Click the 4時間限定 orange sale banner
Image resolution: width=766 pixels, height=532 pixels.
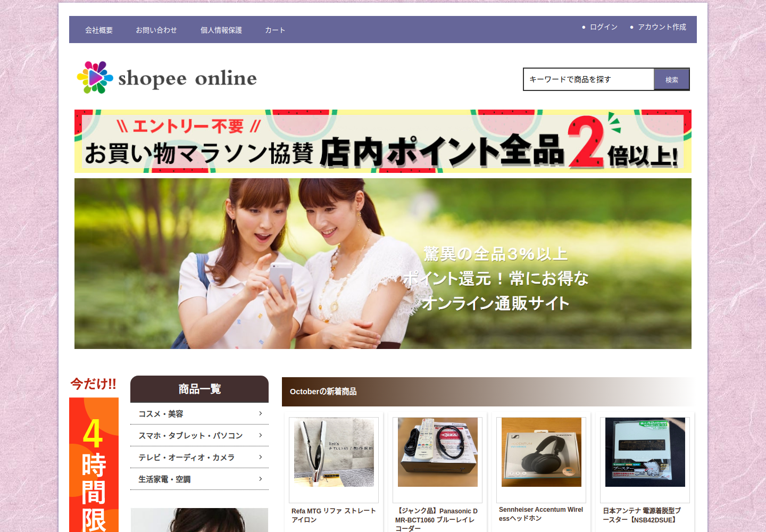coord(94,465)
